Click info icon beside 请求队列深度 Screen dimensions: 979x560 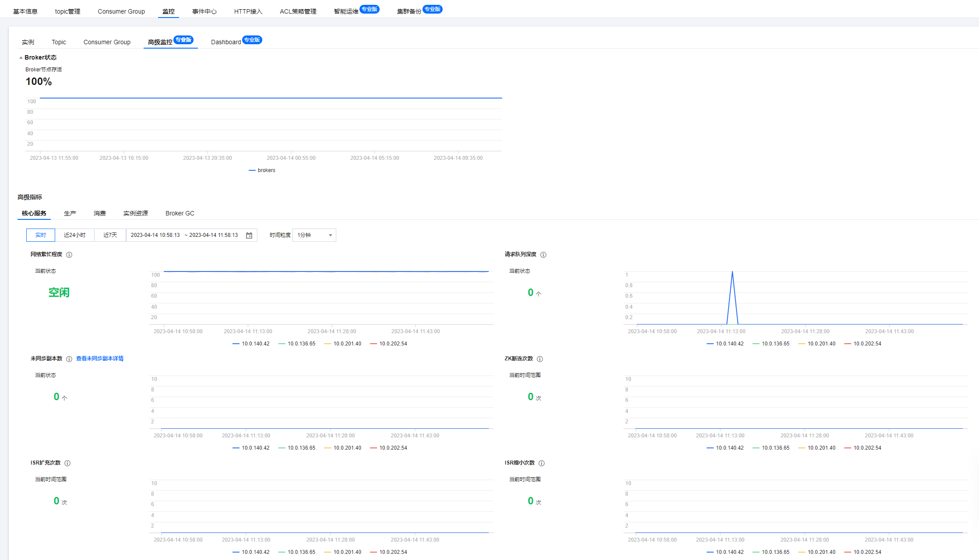tap(543, 255)
